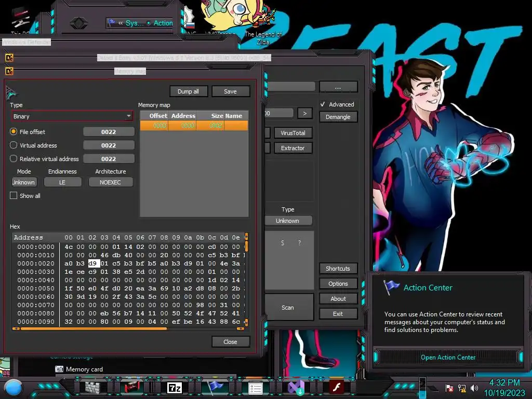Click the Size column header in Memory map
The image size is (532, 399).
(x=210, y=116)
